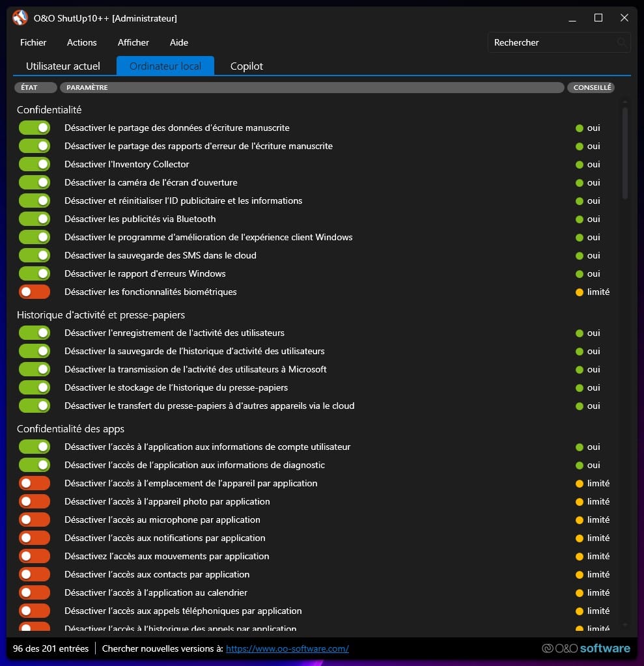Toggle diagnostic information access switch

[35, 465]
